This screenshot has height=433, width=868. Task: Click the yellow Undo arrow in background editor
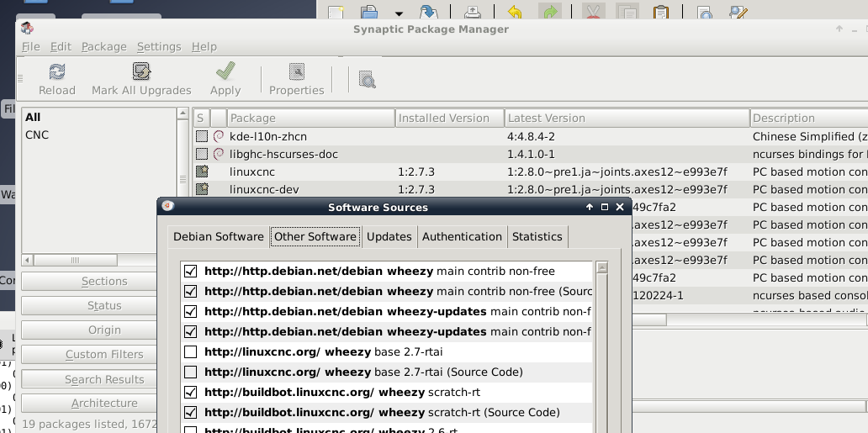coord(515,12)
